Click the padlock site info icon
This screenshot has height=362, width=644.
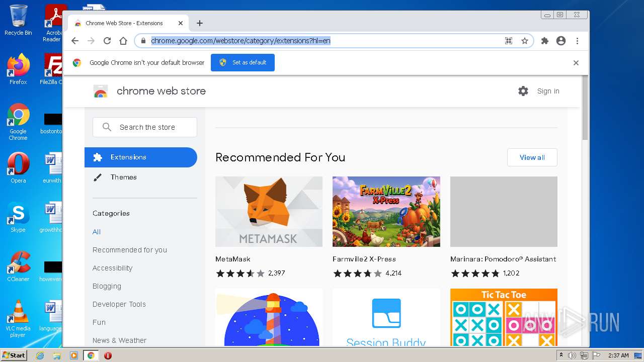click(143, 41)
